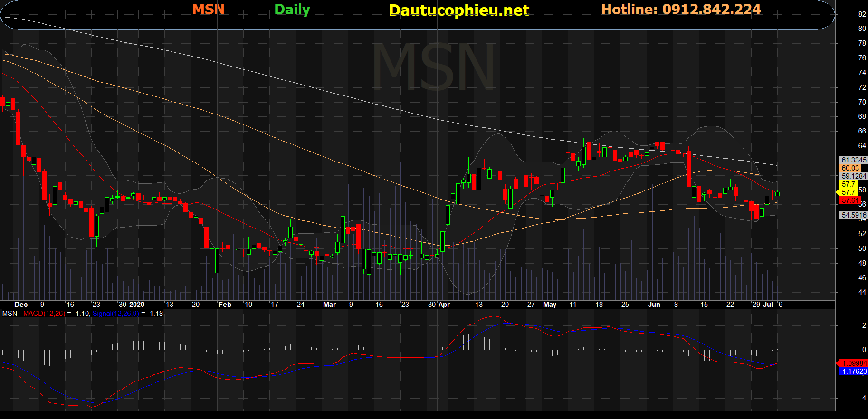
Task: Click the large MSN watermark on chart
Action: pyautogui.click(x=433, y=67)
